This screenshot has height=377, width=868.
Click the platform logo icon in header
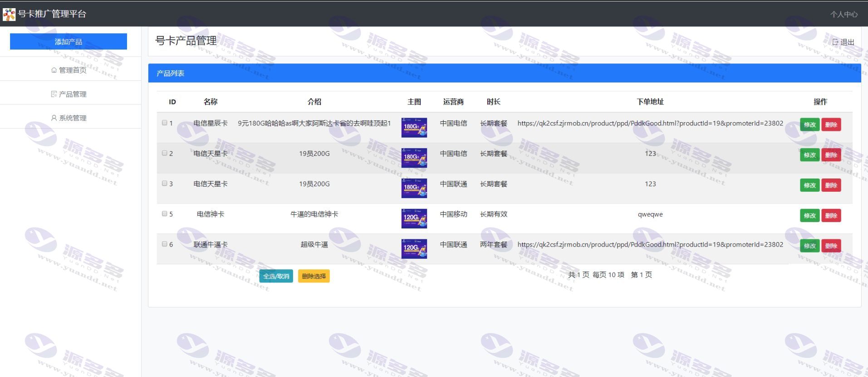tap(9, 14)
